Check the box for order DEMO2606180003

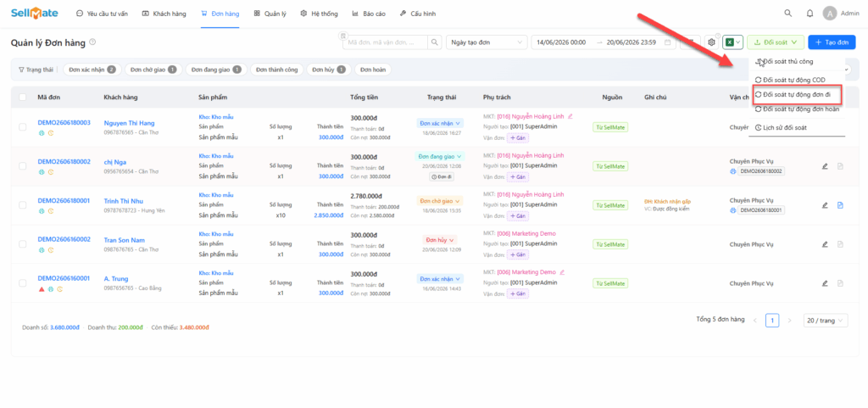click(23, 126)
